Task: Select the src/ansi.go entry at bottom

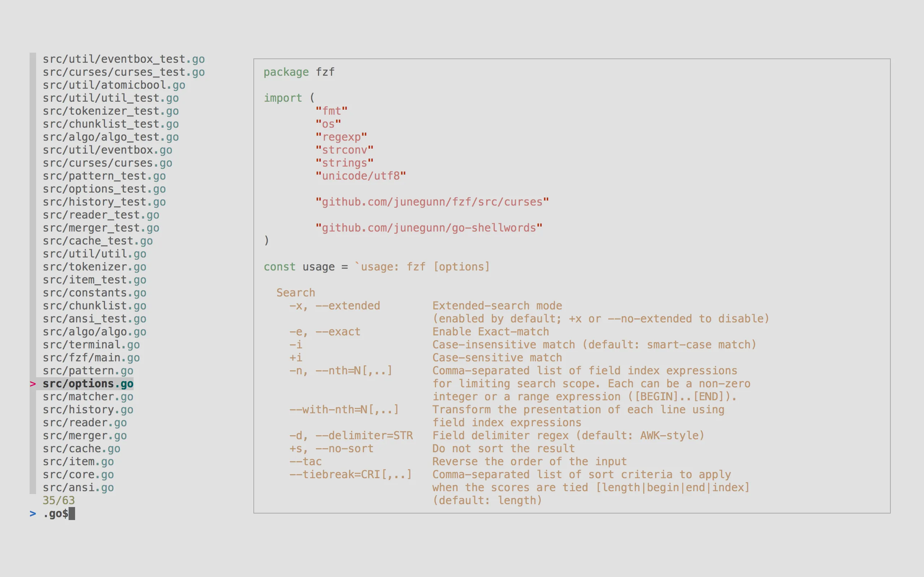Action: click(x=78, y=487)
